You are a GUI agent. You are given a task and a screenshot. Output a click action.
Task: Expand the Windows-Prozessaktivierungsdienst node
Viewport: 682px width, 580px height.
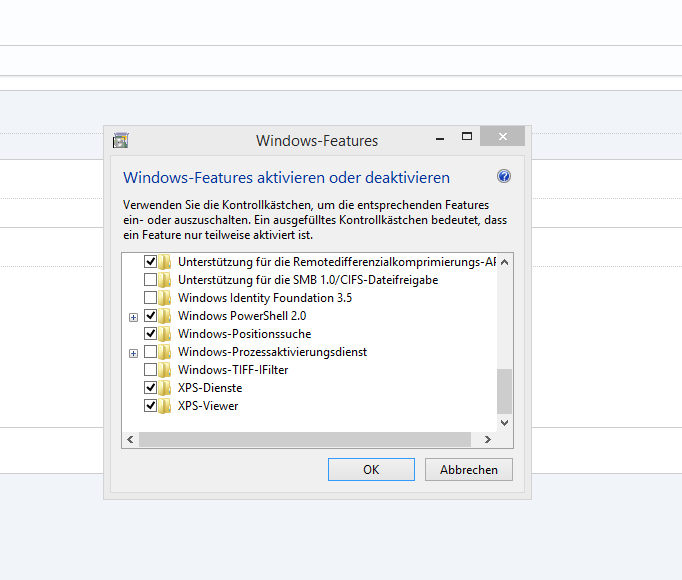[x=134, y=353]
